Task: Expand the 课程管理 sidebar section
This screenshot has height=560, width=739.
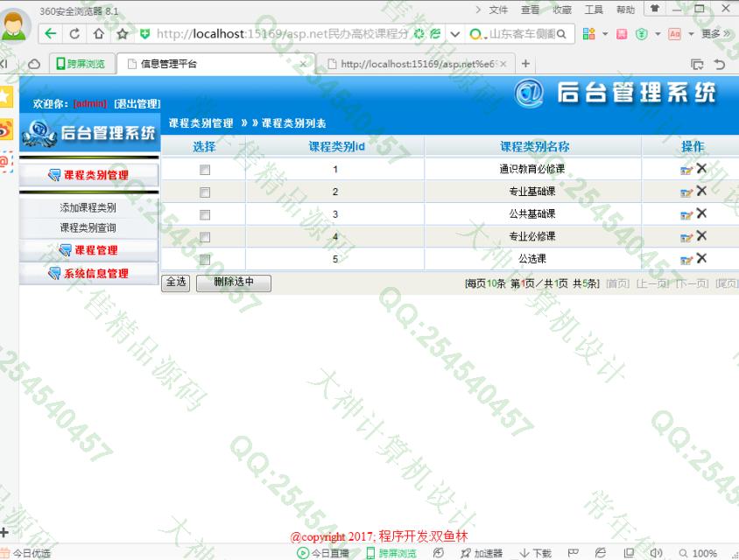Action: point(88,250)
